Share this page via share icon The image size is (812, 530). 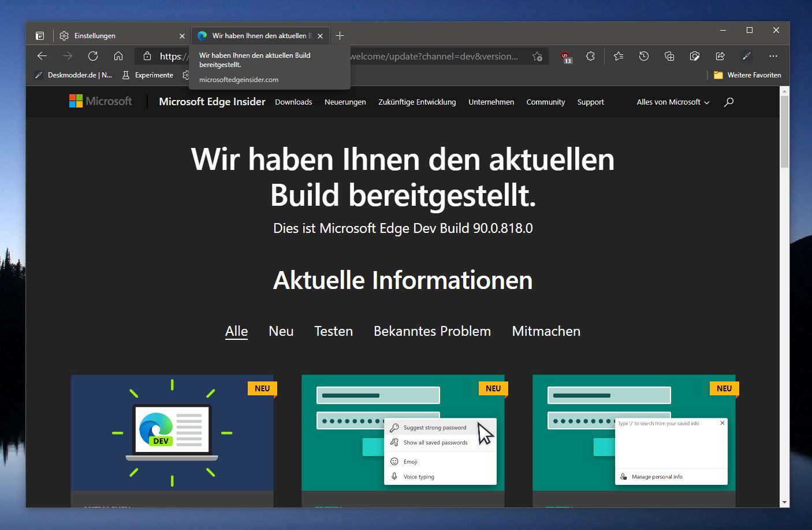[x=720, y=56]
